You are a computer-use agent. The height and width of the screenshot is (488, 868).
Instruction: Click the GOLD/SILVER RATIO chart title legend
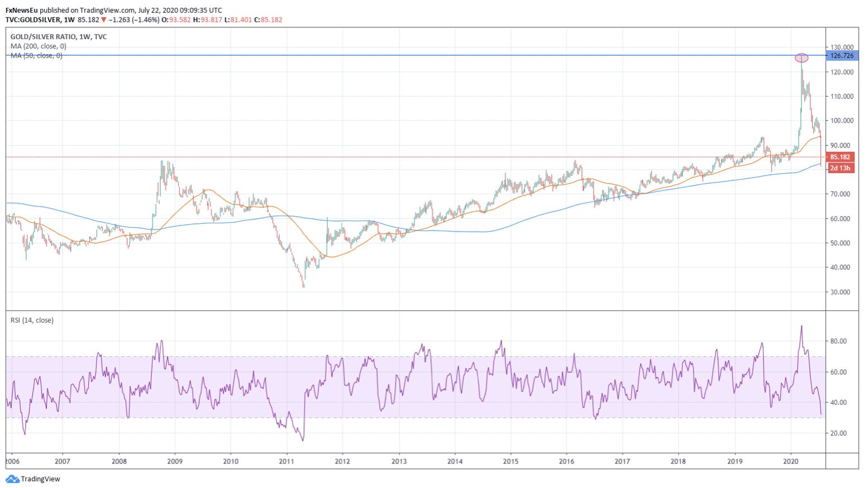coord(58,37)
